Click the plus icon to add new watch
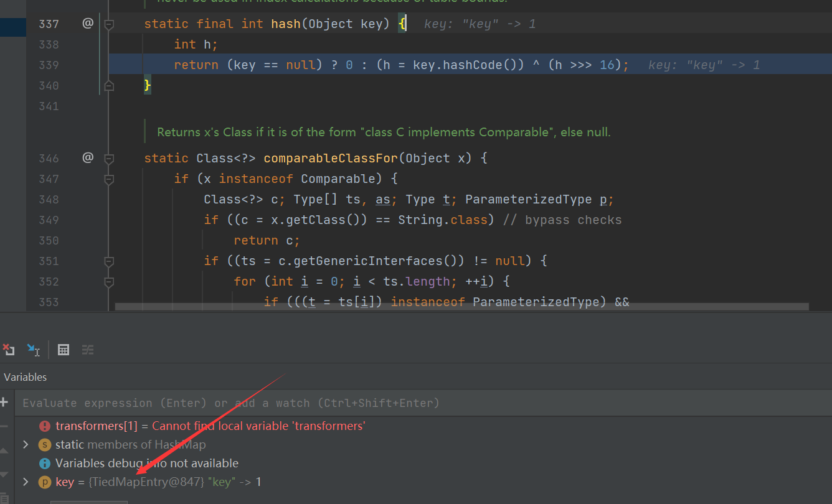The image size is (832, 504). coord(4,403)
